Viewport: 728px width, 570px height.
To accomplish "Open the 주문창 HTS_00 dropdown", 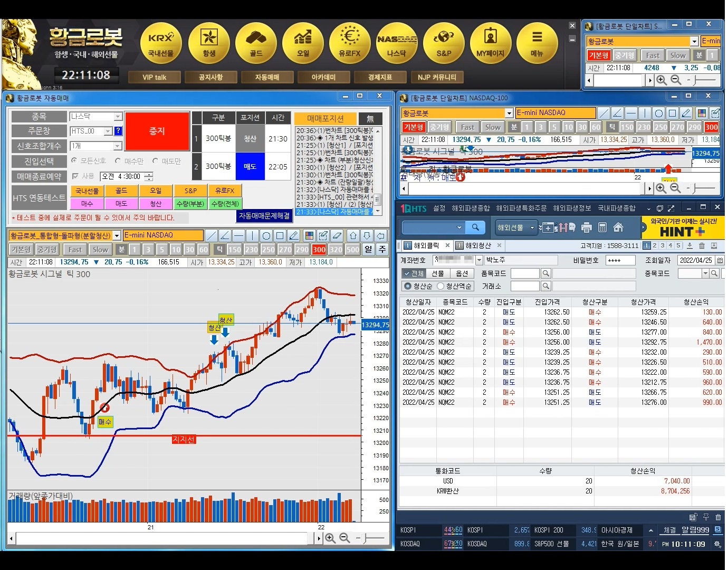I will 108,131.
